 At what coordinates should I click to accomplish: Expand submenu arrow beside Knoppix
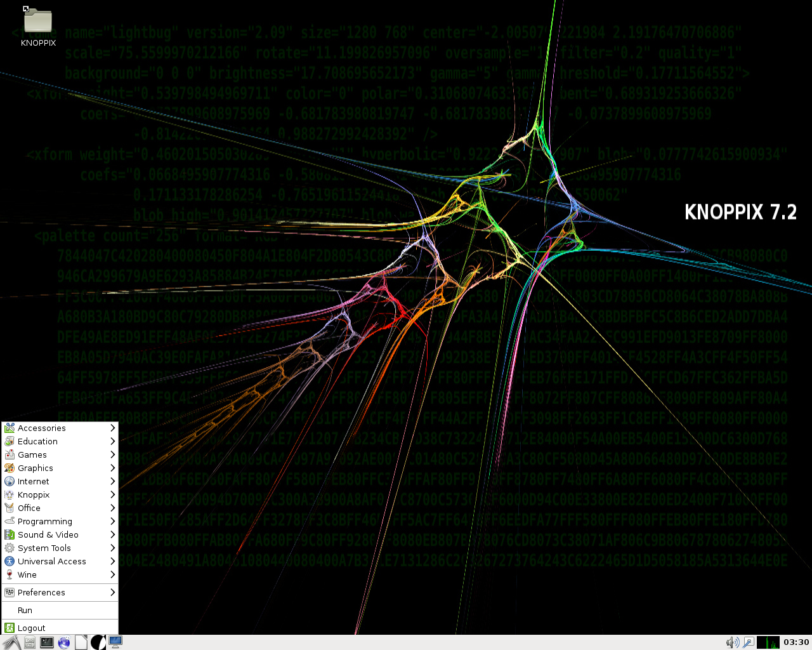point(112,494)
